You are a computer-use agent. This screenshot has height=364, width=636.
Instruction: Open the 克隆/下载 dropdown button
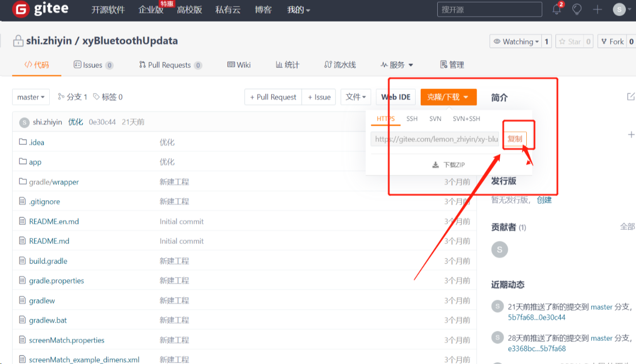point(448,97)
